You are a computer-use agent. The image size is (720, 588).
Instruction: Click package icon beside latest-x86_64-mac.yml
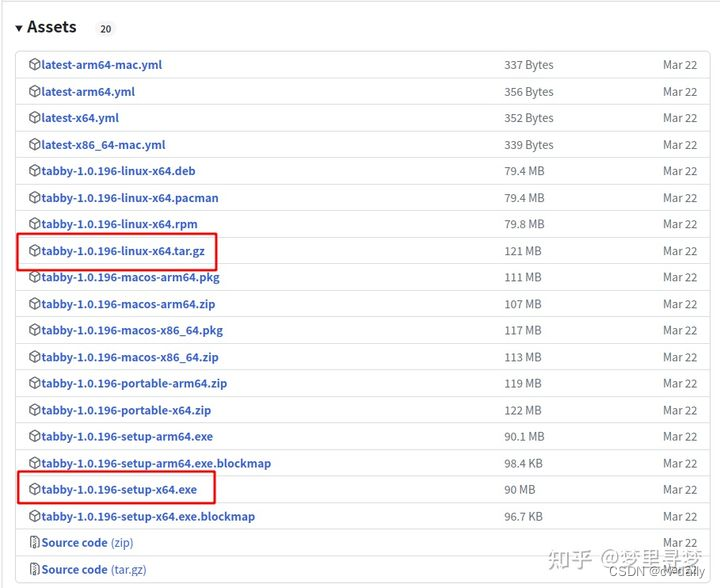pos(34,145)
